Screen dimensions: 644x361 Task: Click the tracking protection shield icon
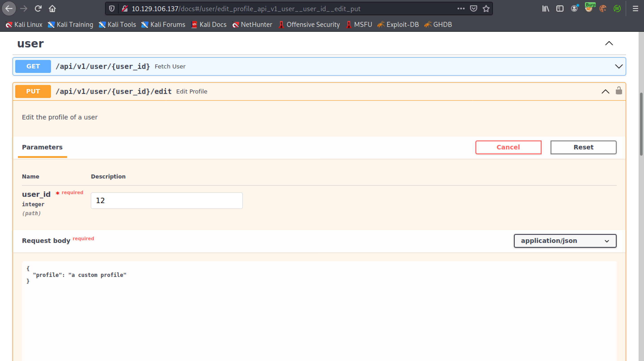(x=112, y=9)
